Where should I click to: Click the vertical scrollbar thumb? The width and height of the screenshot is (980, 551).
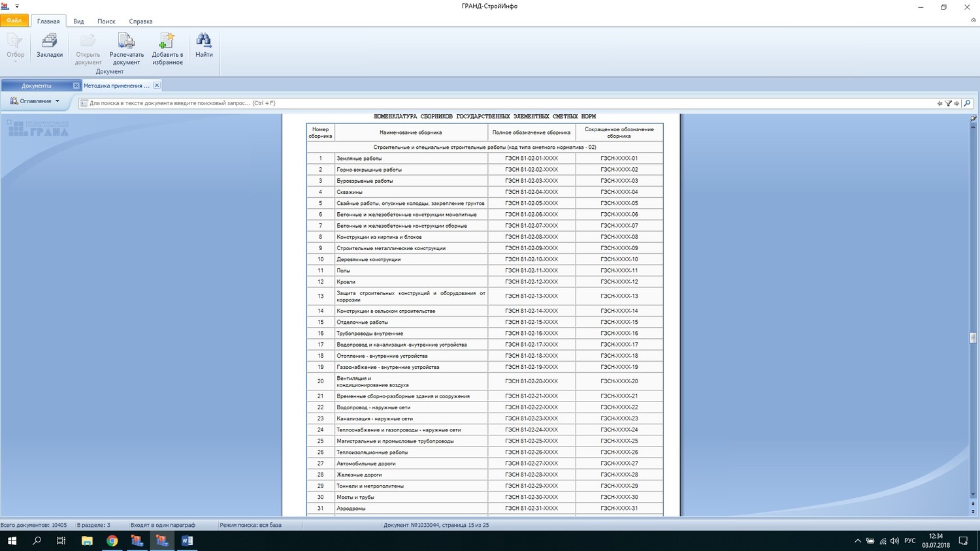(973, 338)
